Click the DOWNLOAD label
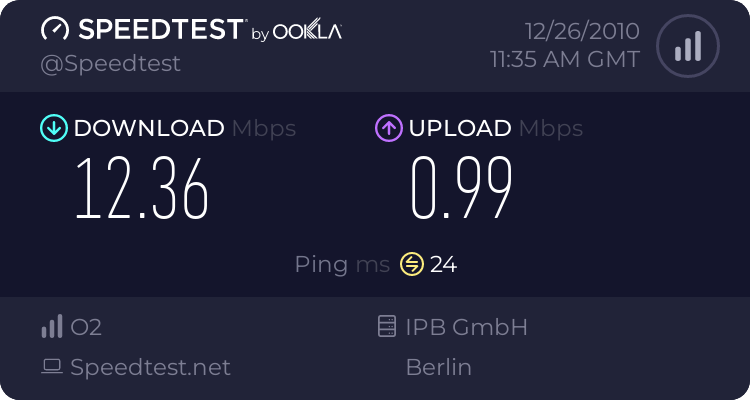Viewport: 750px width, 400px height. [149, 128]
